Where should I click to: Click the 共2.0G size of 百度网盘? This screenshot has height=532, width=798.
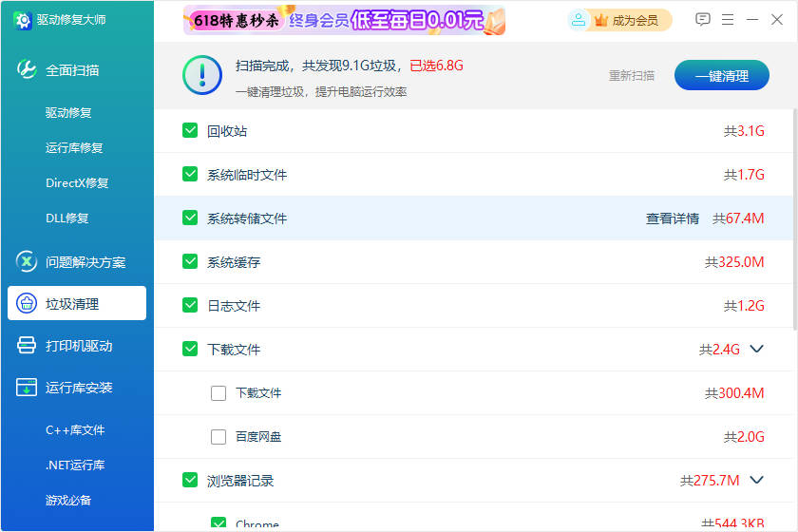(744, 437)
